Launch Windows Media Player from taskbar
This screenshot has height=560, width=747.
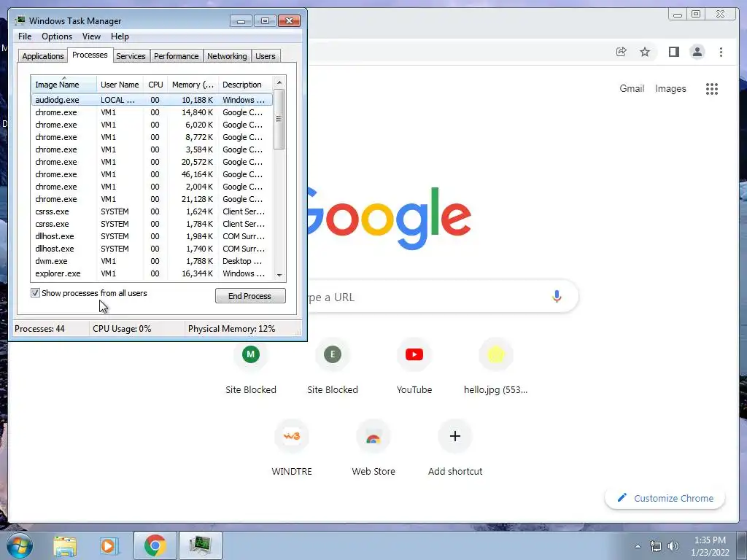coord(109,545)
